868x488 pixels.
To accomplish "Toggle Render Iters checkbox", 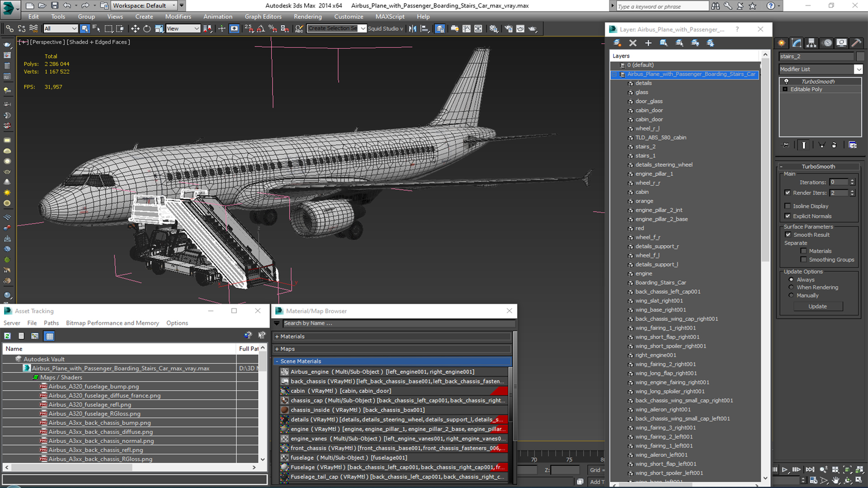I will [788, 192].
